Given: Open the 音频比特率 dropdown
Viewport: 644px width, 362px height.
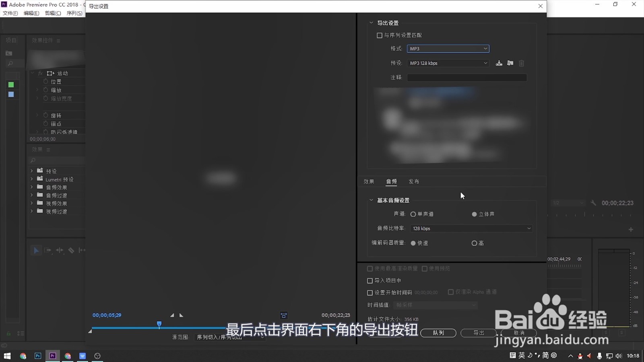Looking at the screenshot, I should coord(471,228).
